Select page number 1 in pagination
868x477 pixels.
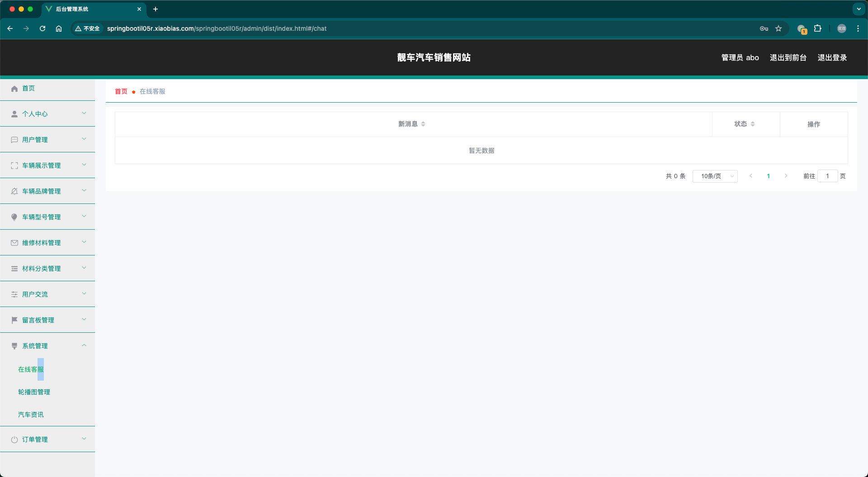pyautogui.click(x=768, y=176)
